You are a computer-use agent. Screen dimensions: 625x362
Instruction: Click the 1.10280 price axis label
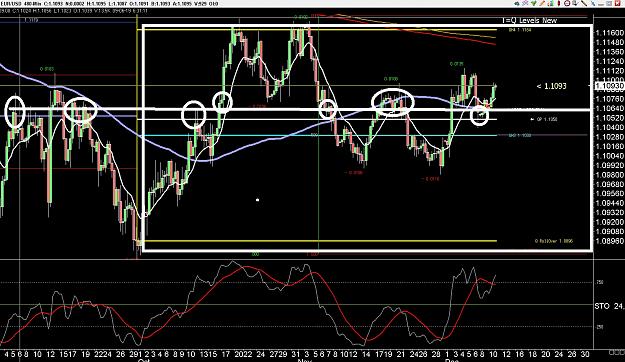coord(609,137)
